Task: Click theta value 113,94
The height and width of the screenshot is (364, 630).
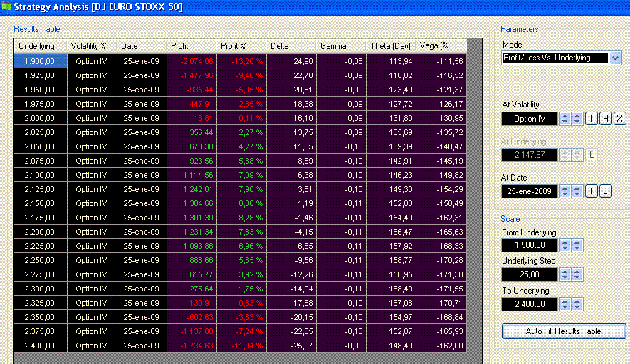Action: coord(391,61)
